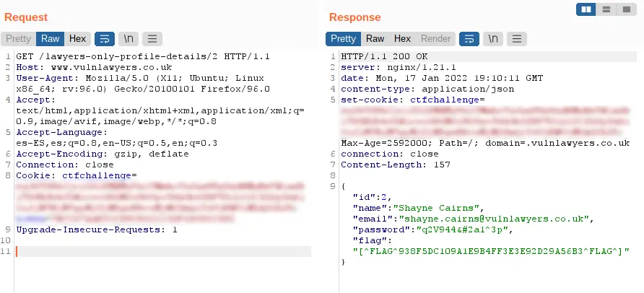Select top-bottom stacked layout icon
The height and width of the screenshot is (293, 644).
[606, 9]
